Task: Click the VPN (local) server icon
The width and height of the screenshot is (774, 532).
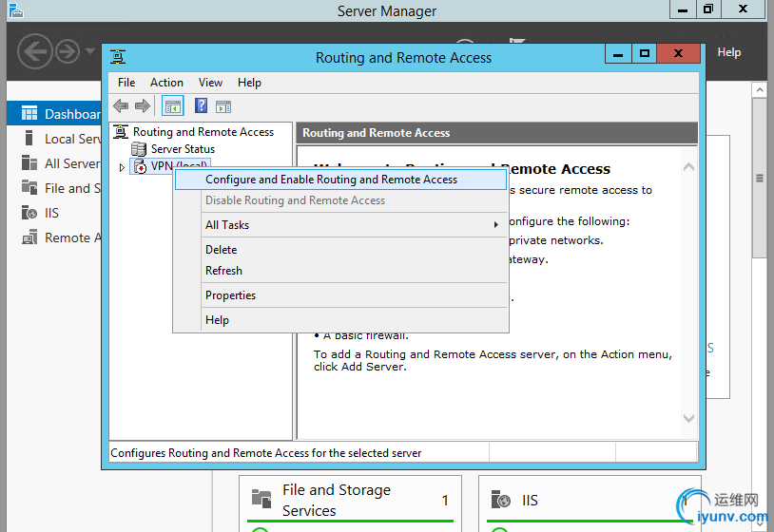Action: click(140, 166)
